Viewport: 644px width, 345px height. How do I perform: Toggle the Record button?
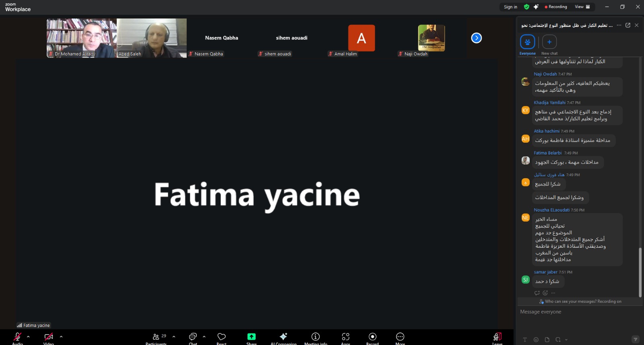coord(372,337)
